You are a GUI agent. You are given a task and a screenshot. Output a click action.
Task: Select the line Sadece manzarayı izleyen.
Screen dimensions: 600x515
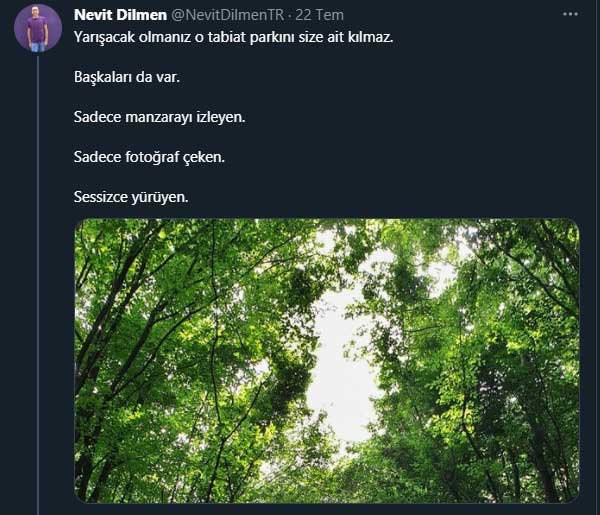pyautogui.click(x=159, y=116)
